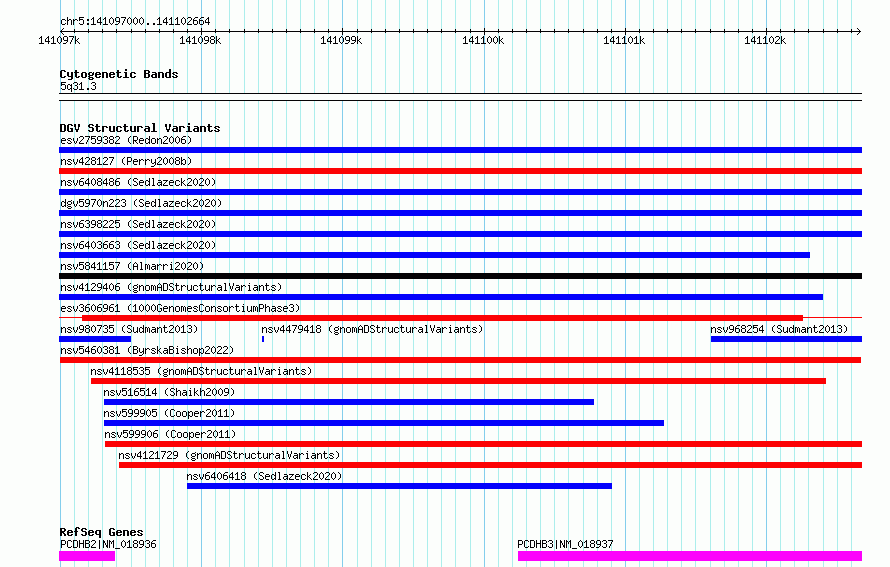
Task: Click the 141099k ruler position
Action: pyautogui.click(x=341, y=40)
